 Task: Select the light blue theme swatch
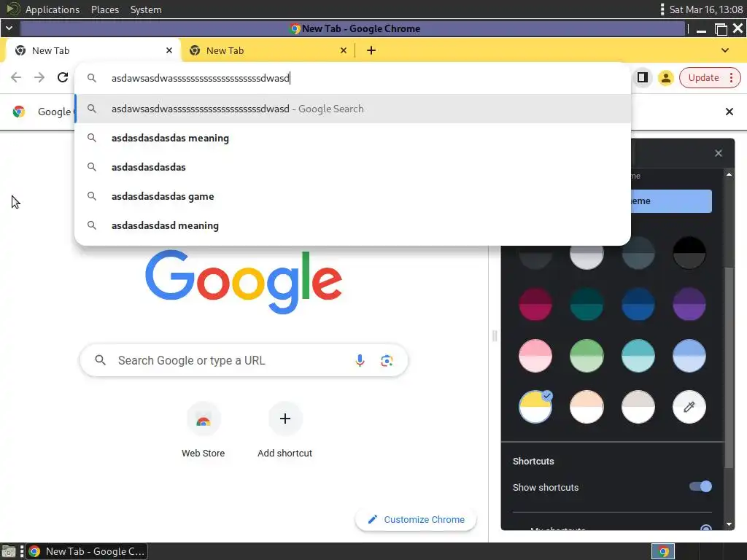[x=689, y=356]
